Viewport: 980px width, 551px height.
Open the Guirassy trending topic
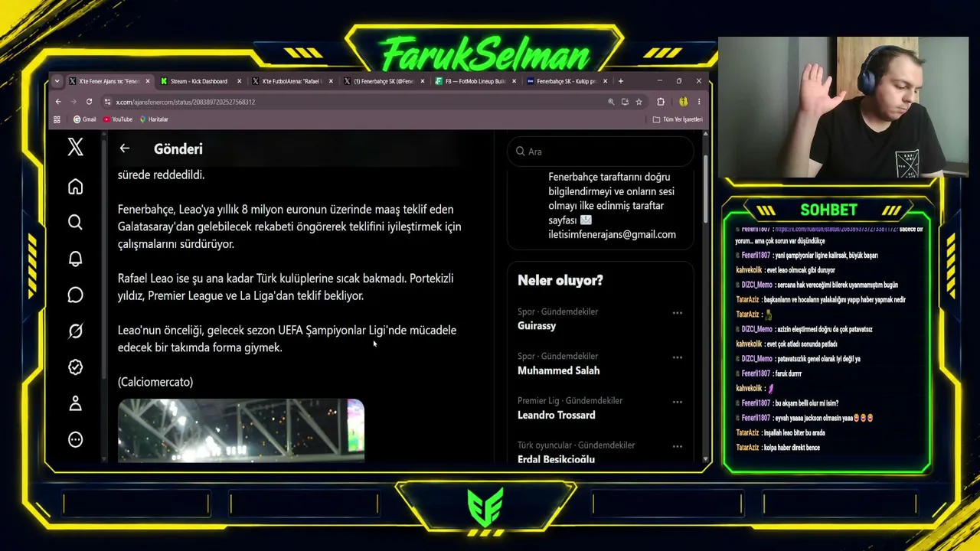coord(537,326)
